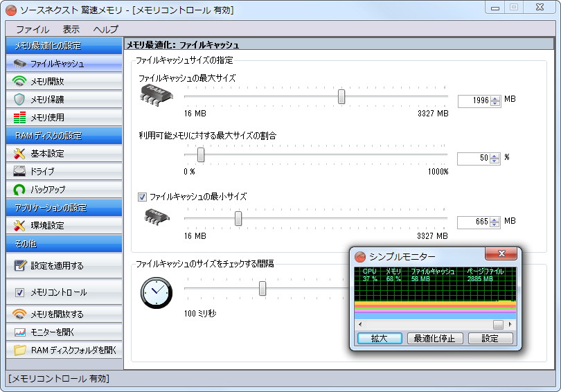Image resolution: width=561 pixels, height=392 pixels.
Task: Click the 665 min size input field
Action: tap(474, 222)
